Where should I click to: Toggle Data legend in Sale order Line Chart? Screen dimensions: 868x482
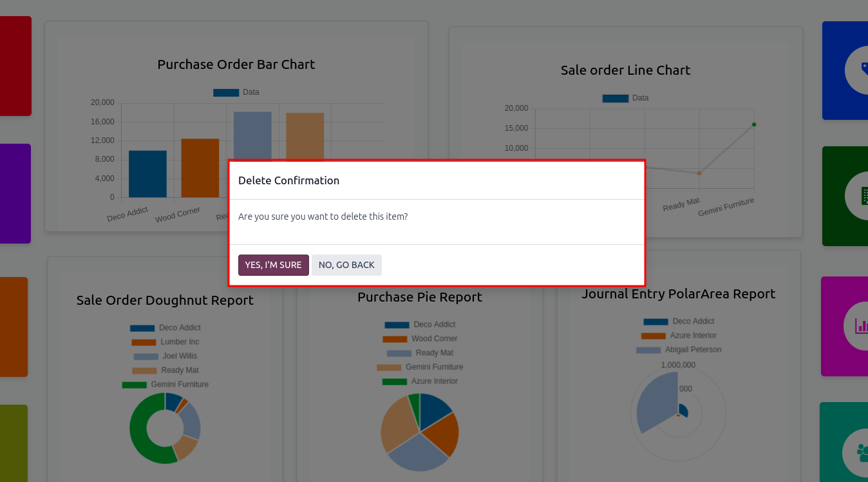[625, 98]
